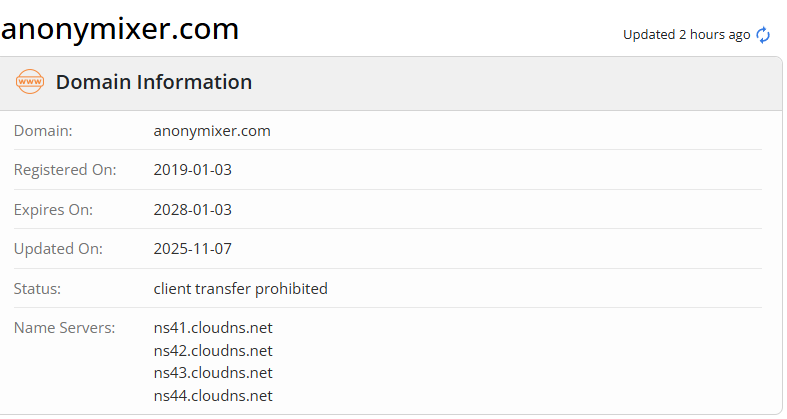
Task: Select the expiry date 2028-01-03
Action: pos(193,209)
